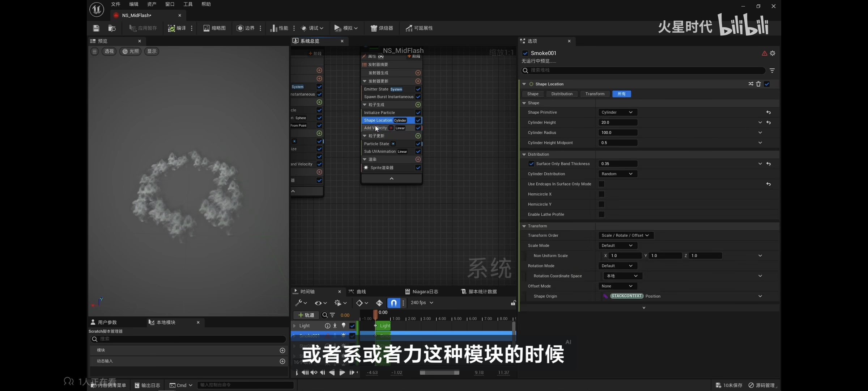This screenshot has width=868, height=391.
Task: Click the 编译 compile icon
Action: tap(172, 28)
